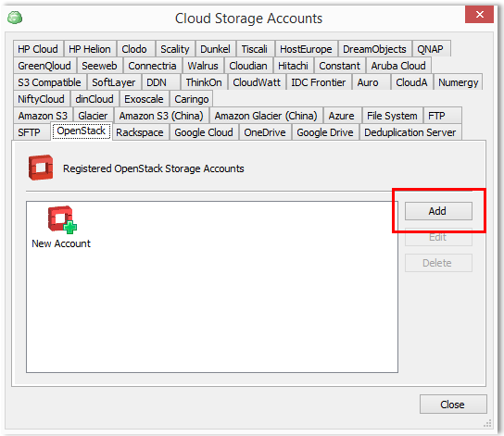Switch to the Amazon S3 tab

pyautogui.click(x=43, y=116)
